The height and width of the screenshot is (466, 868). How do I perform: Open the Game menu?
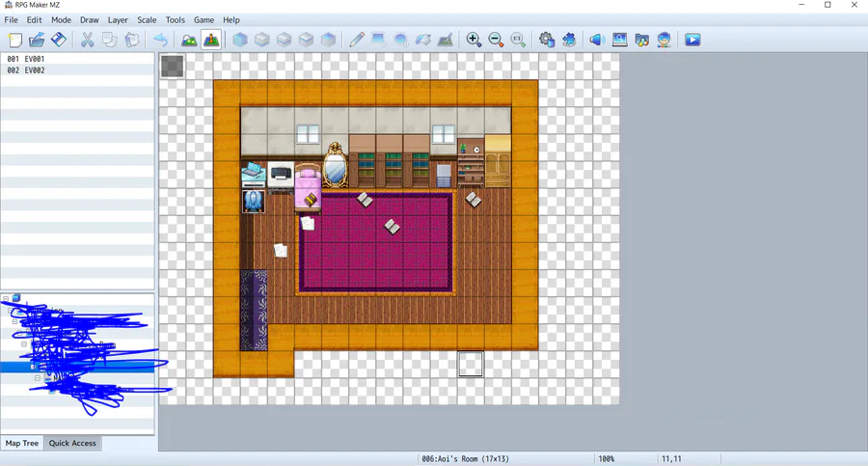(203, 20)
